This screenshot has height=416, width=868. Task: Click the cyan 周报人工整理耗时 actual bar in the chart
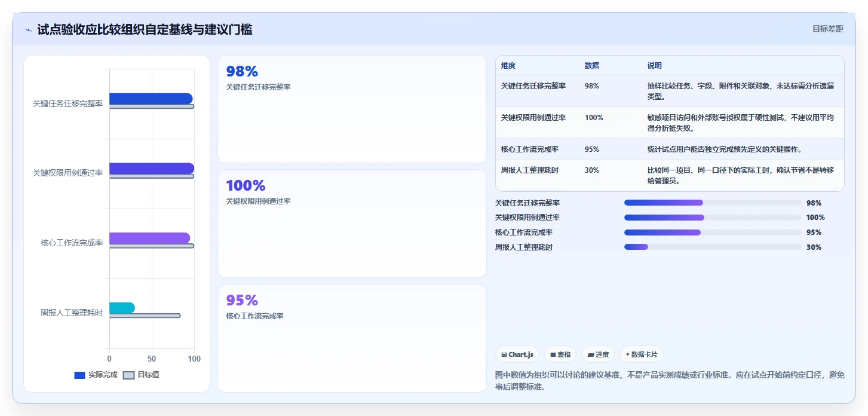tap(122, 308)
